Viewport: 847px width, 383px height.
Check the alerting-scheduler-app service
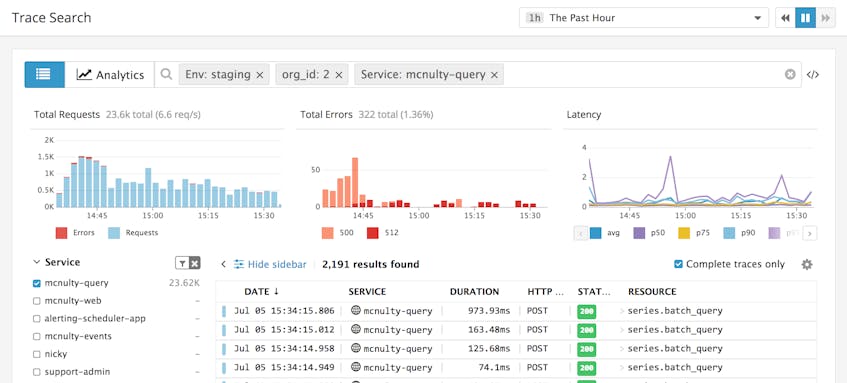37,319
